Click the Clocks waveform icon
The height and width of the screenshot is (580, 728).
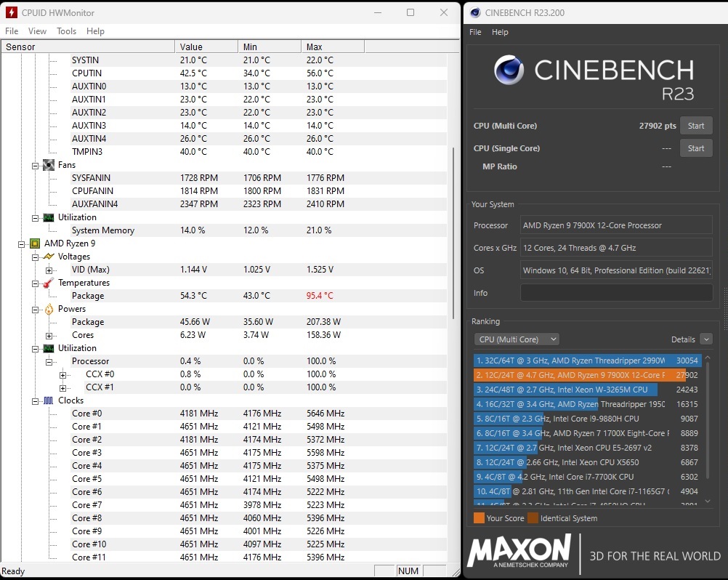pos(49,400)
